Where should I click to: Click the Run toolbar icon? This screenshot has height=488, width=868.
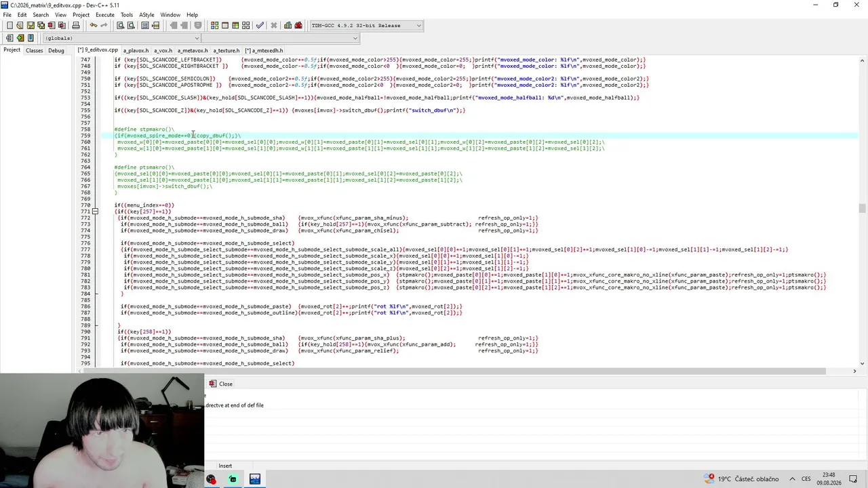point(225,26)
